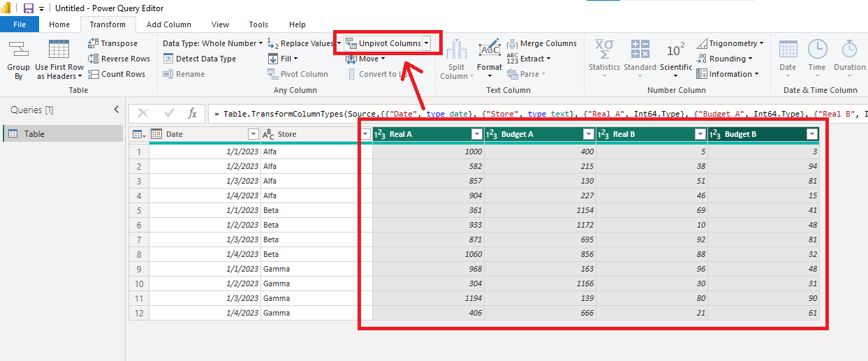Image resolution: width=868 pixels, height=361 pixels.
Task: Open the Store column filter dropdown
Action: (365, 134)
